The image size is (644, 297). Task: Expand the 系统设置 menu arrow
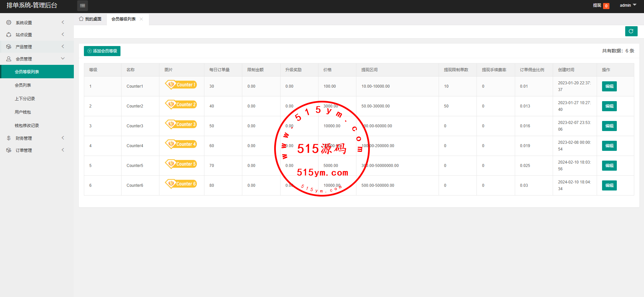click(x=63, y=22)
